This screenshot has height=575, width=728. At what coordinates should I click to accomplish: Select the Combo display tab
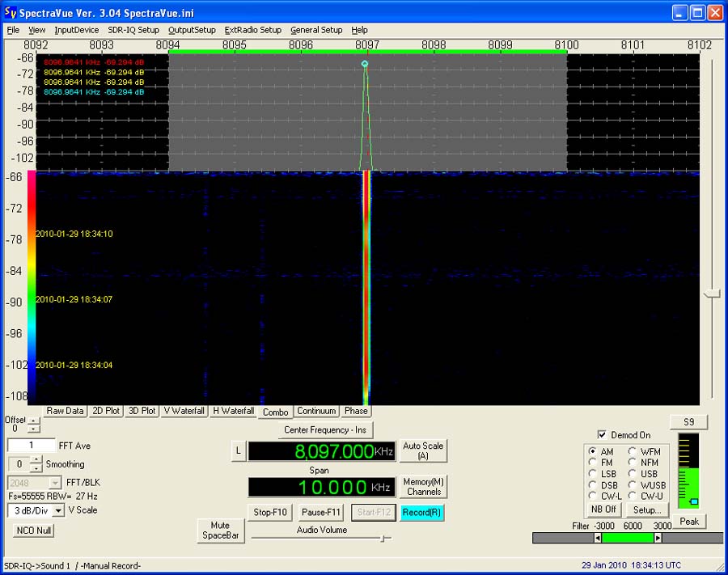[x=275, y=412]
